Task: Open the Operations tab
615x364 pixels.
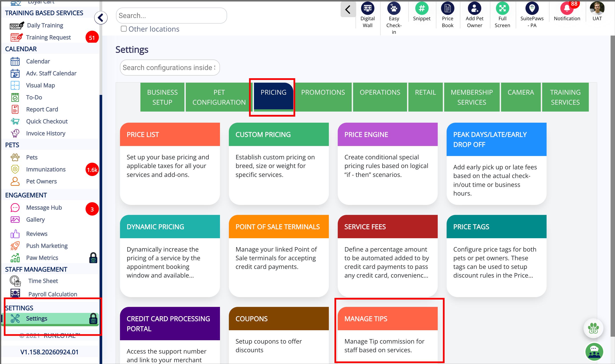Action: click(x=380, y=97)
